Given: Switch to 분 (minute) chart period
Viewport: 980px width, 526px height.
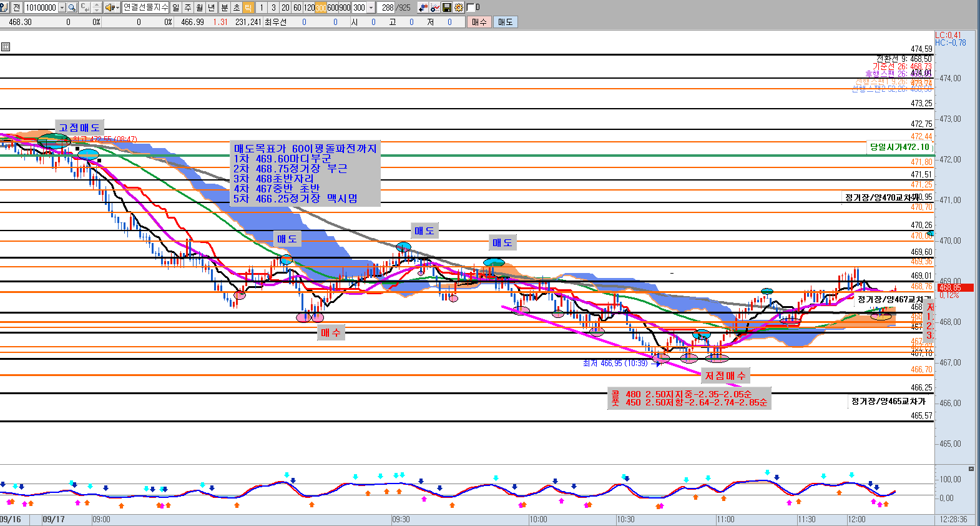Looking at the screenshot, I should click(224, 7).
